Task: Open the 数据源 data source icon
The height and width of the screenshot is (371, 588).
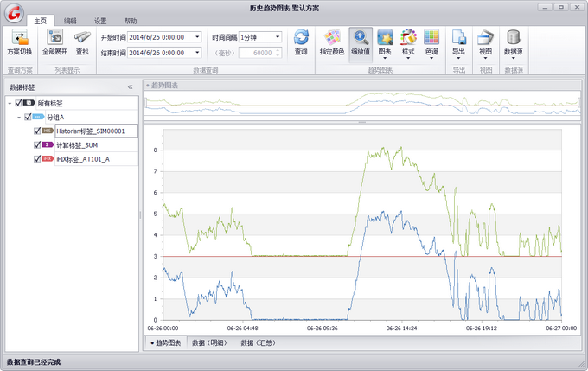Action: (x=514, y=37)
